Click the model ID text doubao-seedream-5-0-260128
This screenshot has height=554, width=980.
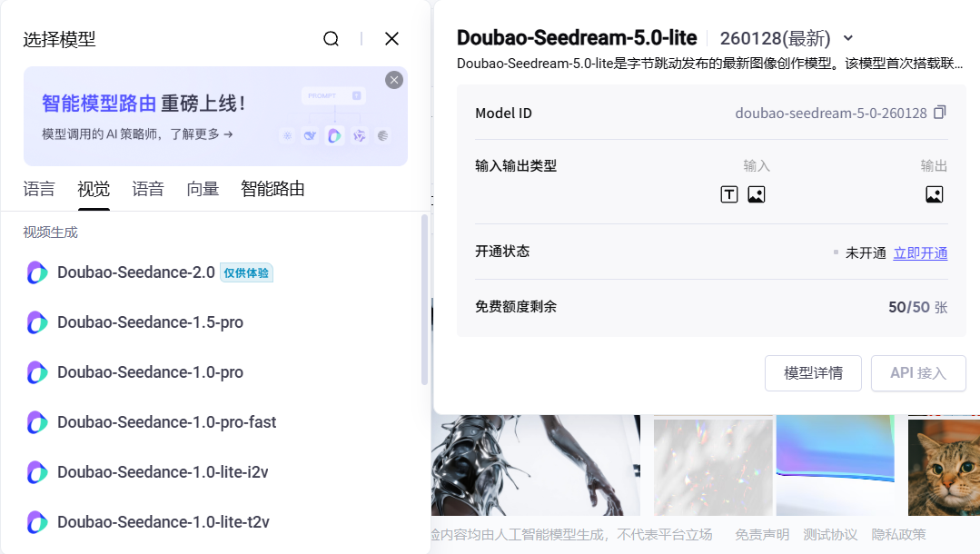831,114
